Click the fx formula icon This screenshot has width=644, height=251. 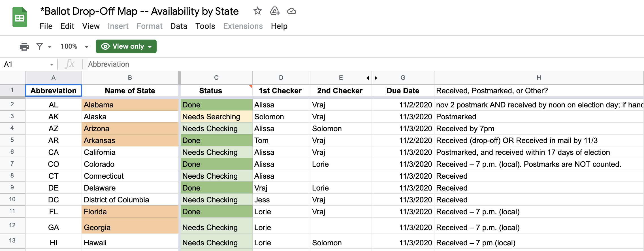pos(70,64)
